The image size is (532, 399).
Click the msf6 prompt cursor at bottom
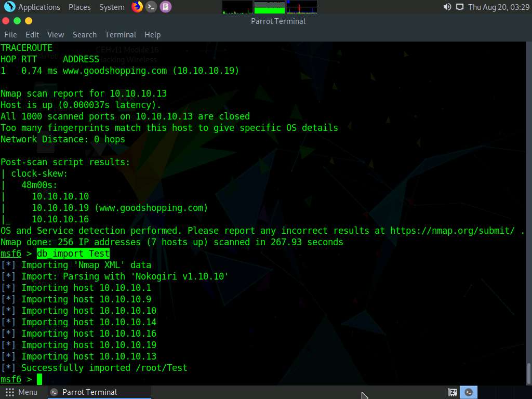click(x=39, y=379)
